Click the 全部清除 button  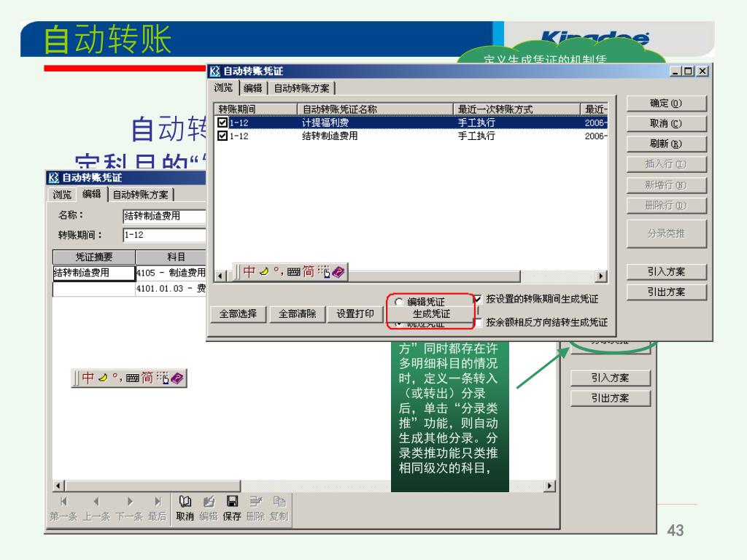298,314
